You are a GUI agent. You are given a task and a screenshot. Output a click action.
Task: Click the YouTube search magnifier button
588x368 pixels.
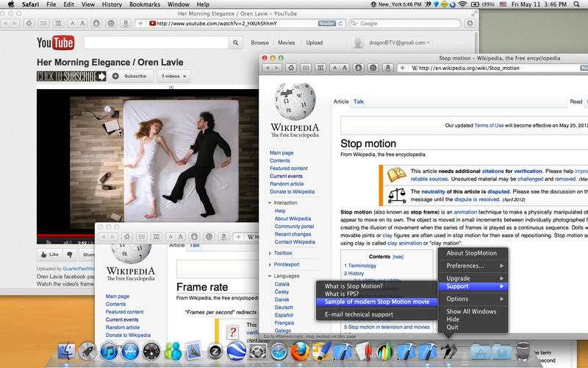click(235, 43)
